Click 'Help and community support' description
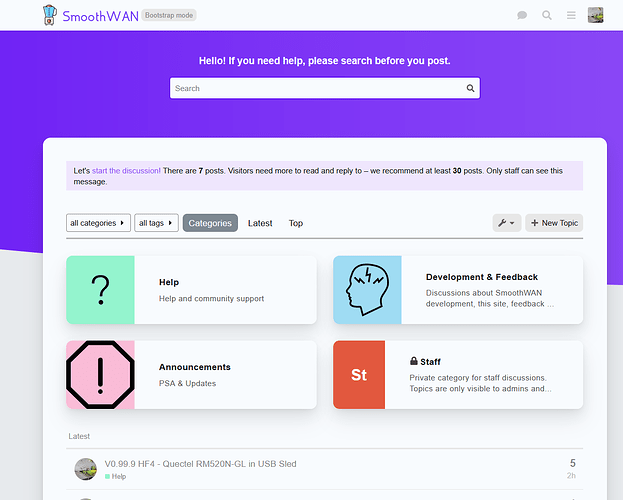The image size is (623, 500). click(211, 298)
